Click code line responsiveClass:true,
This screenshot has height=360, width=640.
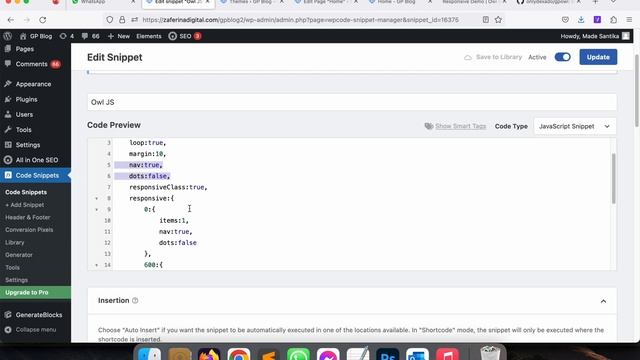pyautogui.click(x=168, y=187)
